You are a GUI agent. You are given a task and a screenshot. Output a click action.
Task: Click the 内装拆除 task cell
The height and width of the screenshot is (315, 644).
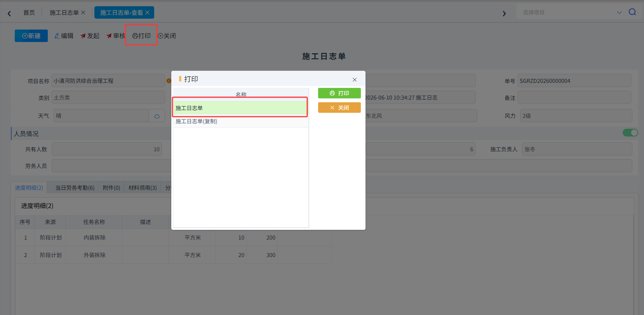pos(94,238)
